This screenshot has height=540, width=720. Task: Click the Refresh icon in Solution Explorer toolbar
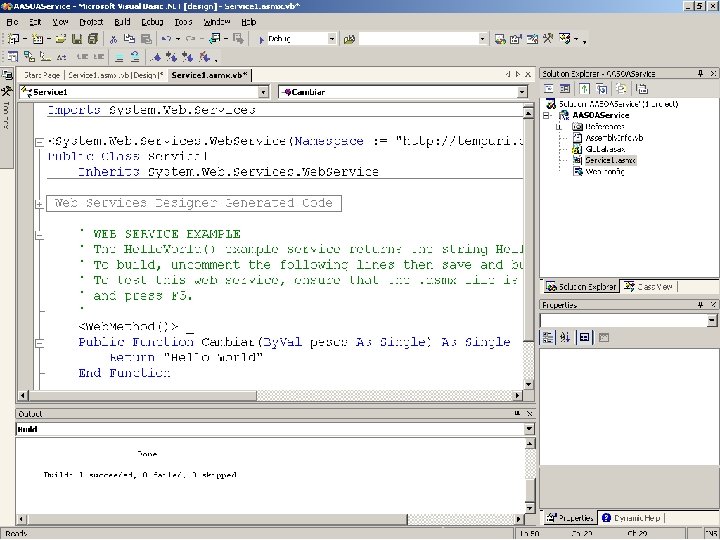tap(584, 89)
